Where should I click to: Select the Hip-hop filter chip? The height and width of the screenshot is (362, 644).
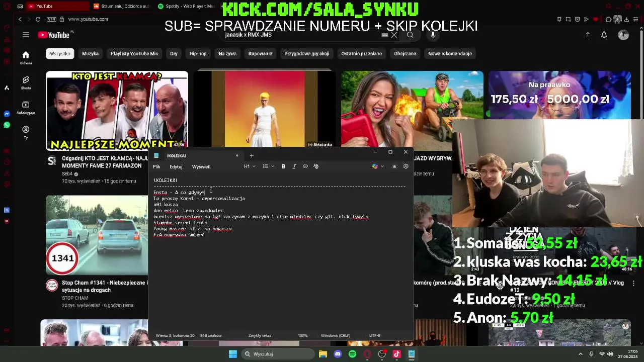pos(198,53)
